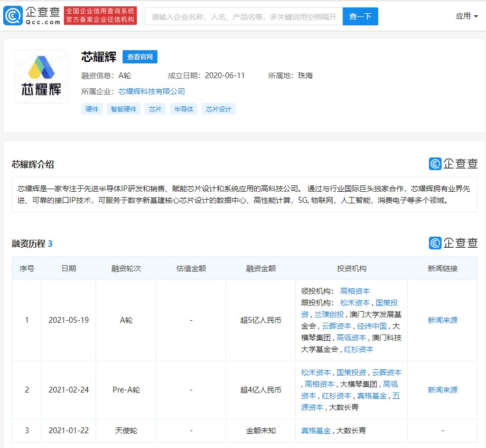Click the 估值金额 column header

point(191,268)
